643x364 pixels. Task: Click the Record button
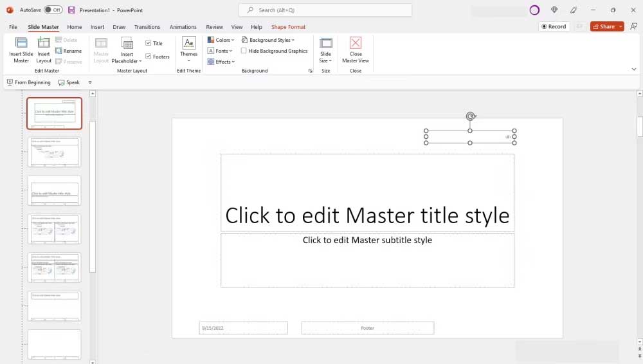[554, 26]
